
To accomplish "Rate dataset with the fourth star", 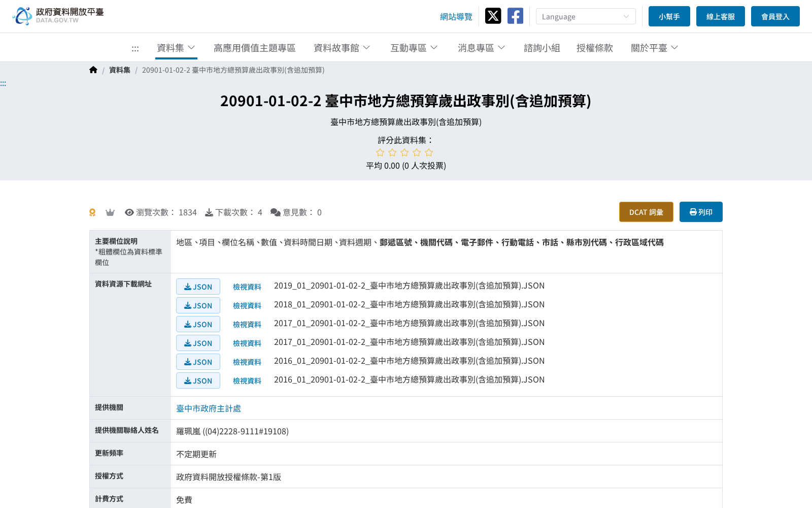I will click(417, 152).
